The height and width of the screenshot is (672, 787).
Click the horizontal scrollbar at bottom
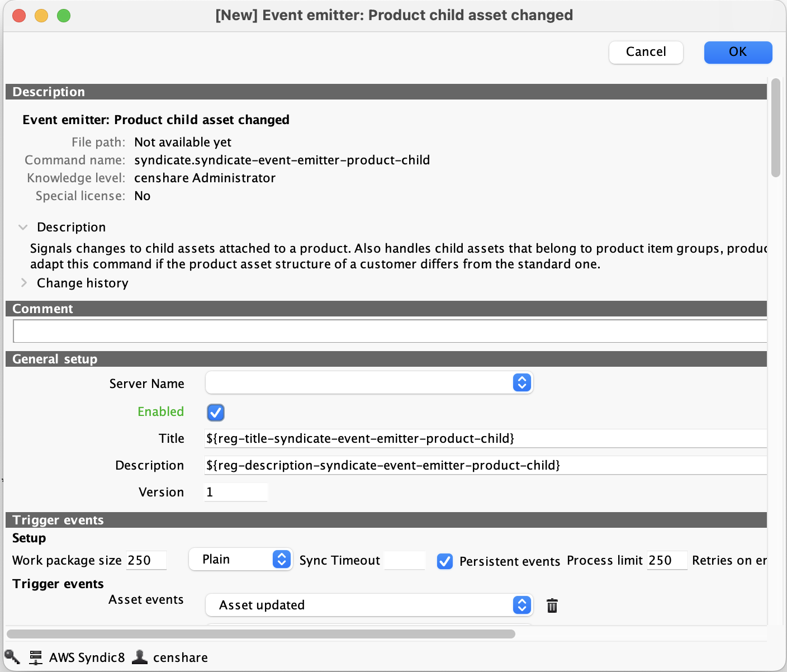point(260,634)
